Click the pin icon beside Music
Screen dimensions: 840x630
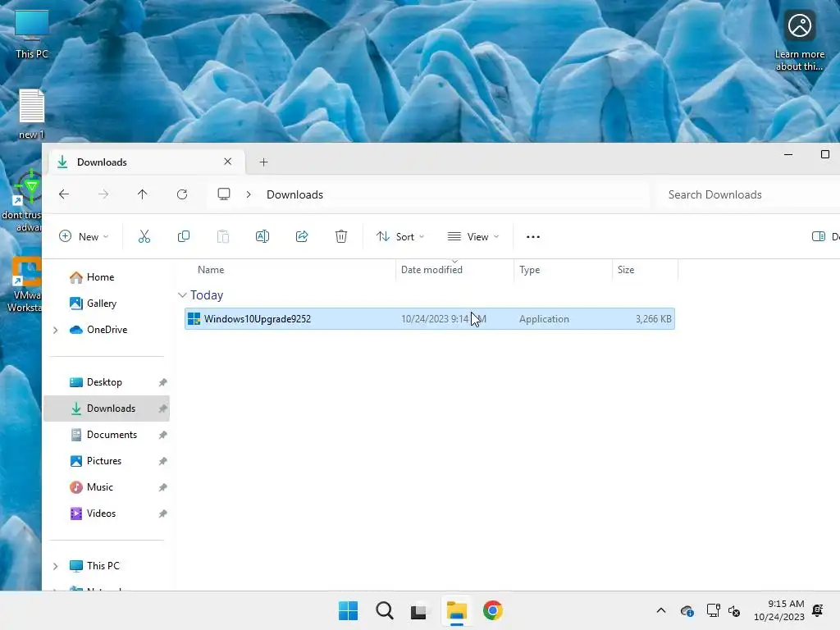point(162,487)
